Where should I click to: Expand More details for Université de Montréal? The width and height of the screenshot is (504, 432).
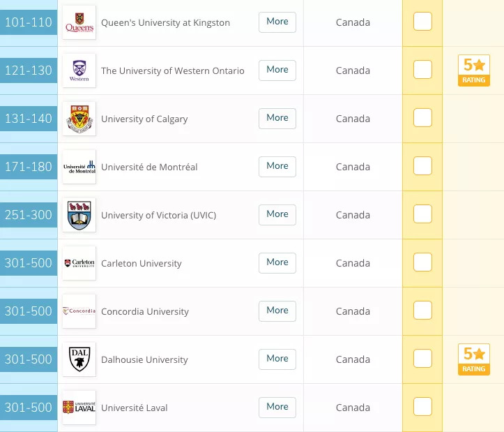coord(277,166)
